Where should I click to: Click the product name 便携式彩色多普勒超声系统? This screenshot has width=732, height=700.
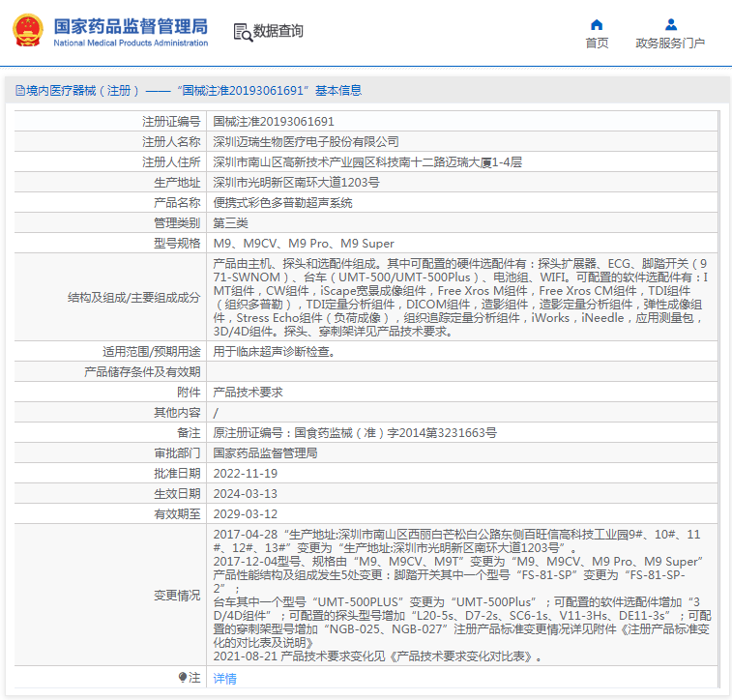click(x=282, y=203)
